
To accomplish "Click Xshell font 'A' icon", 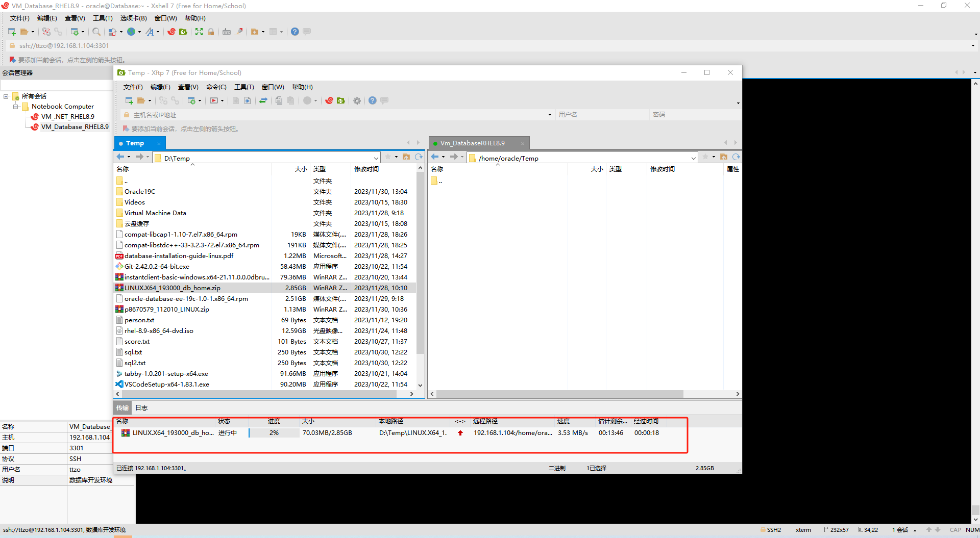I will coord(150,32).
